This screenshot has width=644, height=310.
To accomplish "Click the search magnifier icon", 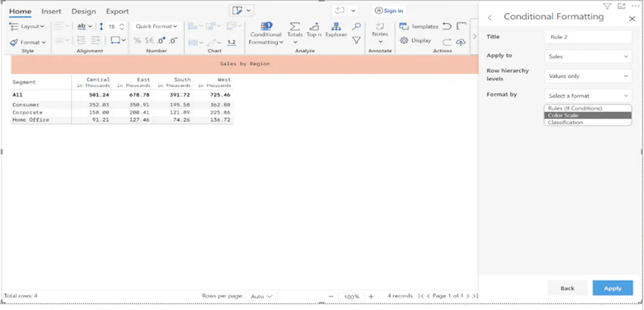I will pyautogui.click(x=357, y=26).
